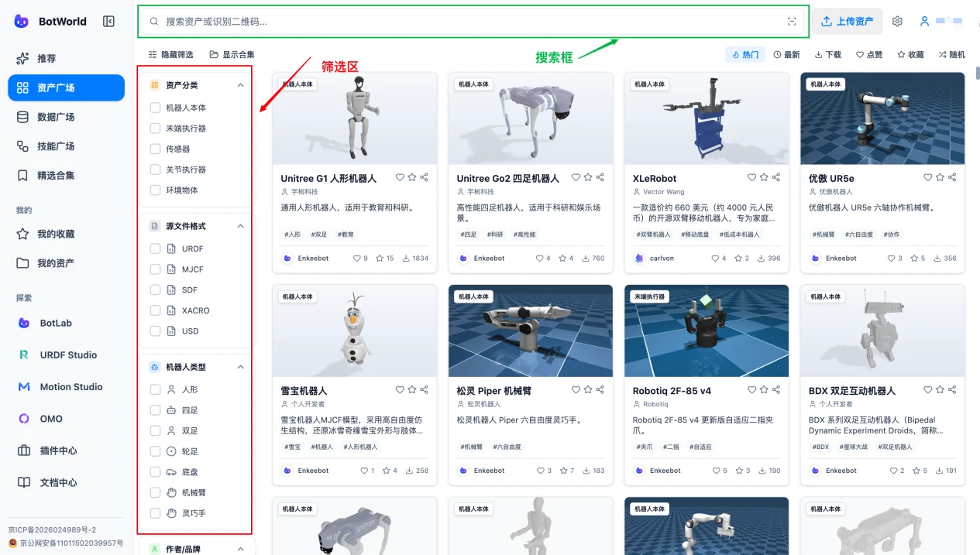The image size is (980, 555).
Task: Open 我的资产 in the sidebar
Action: click(66, 263)
